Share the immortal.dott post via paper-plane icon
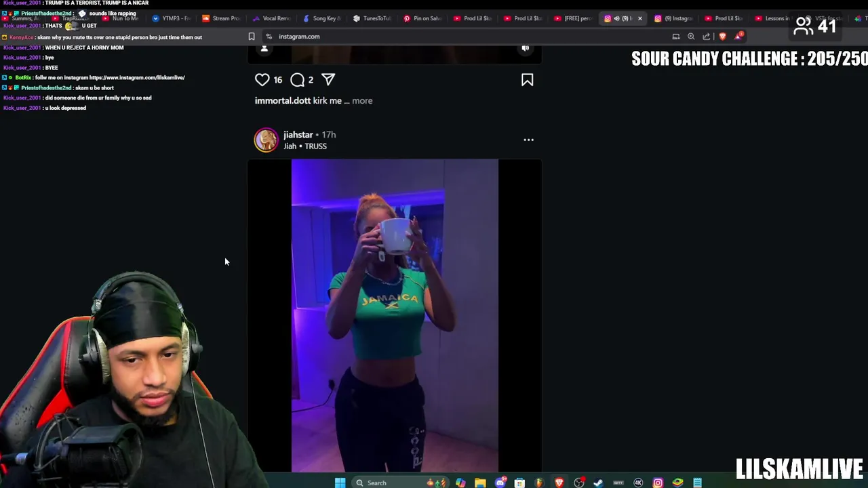 [328, 80]
